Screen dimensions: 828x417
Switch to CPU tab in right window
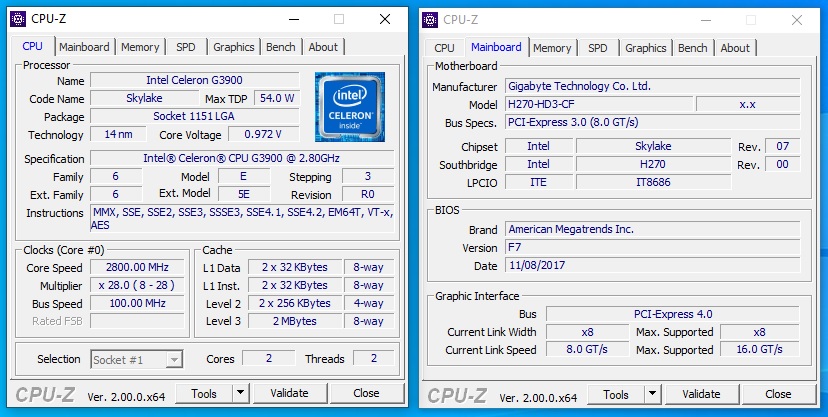tap(444, 48)
